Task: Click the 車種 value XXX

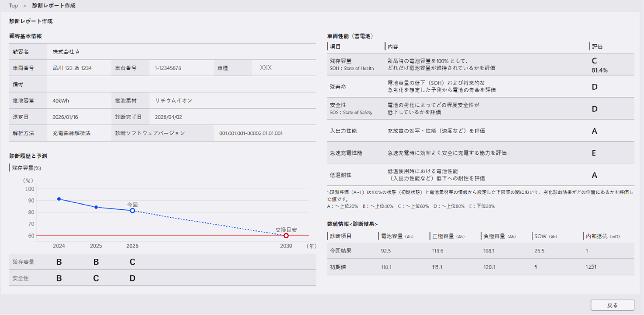Action: click(266, 68)
